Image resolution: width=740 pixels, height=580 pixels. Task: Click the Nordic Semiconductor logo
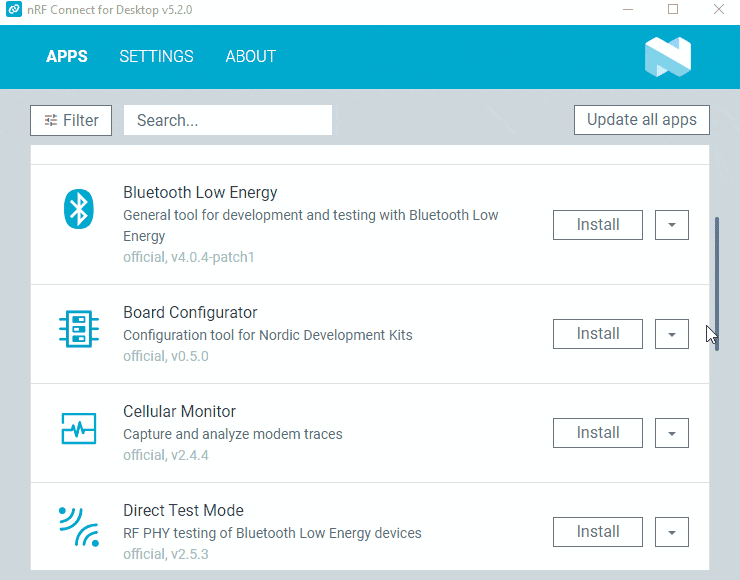668,57
